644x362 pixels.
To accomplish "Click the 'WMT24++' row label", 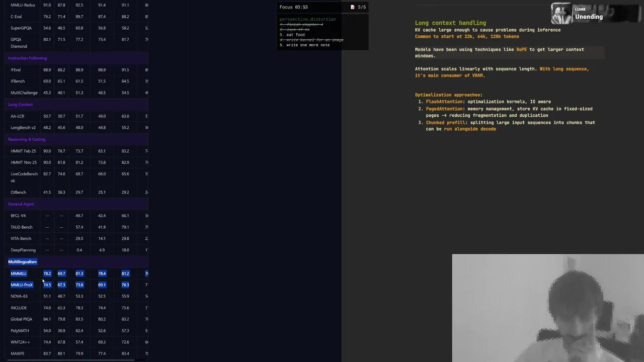I will tap(20, 342).
